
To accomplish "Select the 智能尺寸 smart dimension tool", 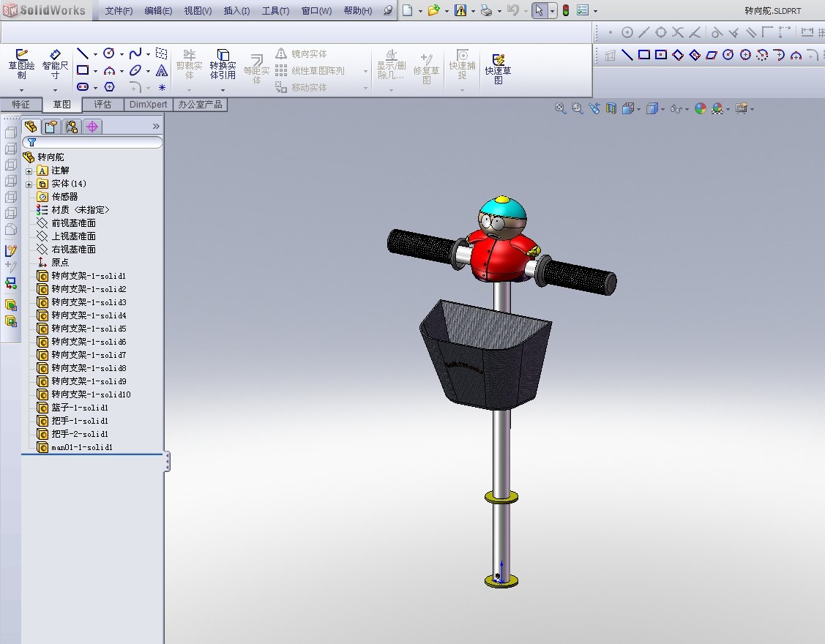I will 55,64.
